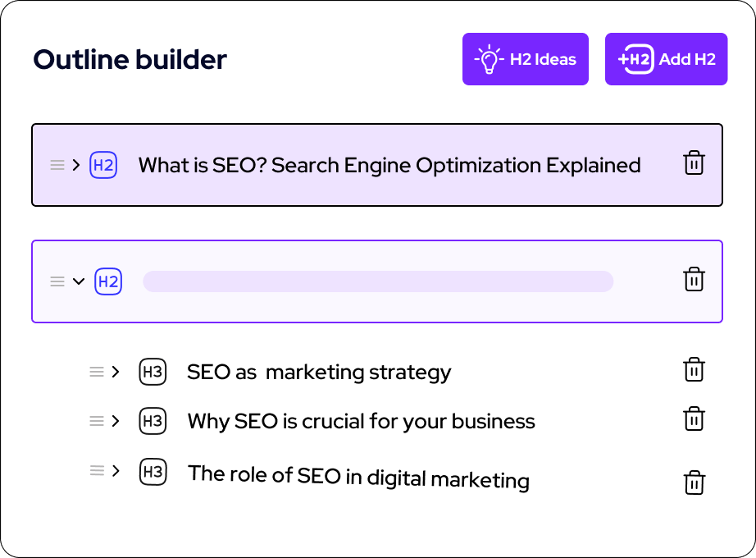The height and width of the screenshot is (558, 756).
Task: Select 'What is SEO? Search Engine Optimization Explained' heading text
Action: click(389, 165)
